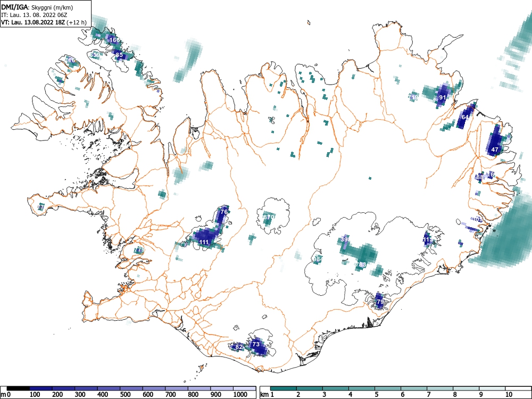
Task: Click the 7–8 km pale teal legend swatch
Action: 440,388
